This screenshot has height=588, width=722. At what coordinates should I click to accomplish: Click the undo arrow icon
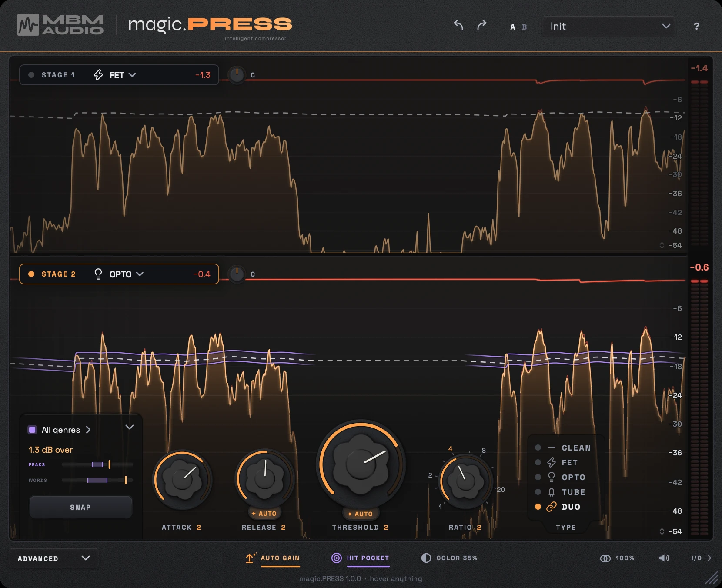coord(458,25)
